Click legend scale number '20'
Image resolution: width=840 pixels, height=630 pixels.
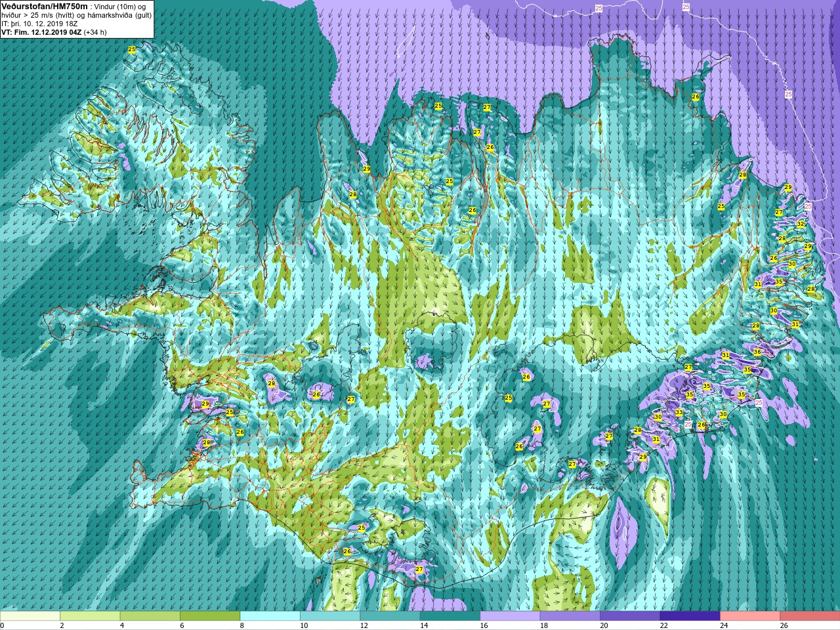pos(604,626)
